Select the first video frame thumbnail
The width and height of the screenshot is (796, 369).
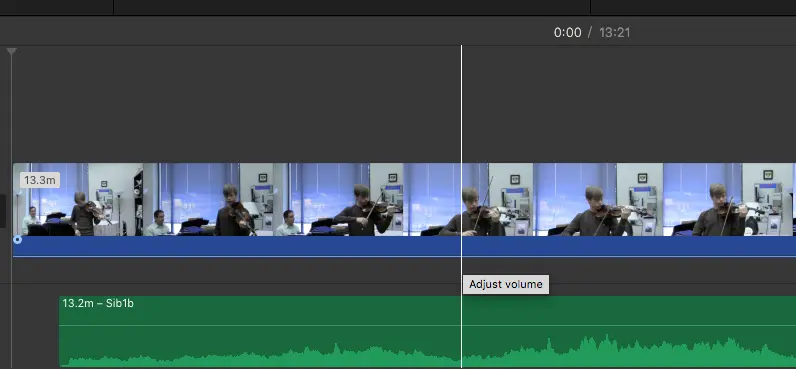(x=78, y=199)
